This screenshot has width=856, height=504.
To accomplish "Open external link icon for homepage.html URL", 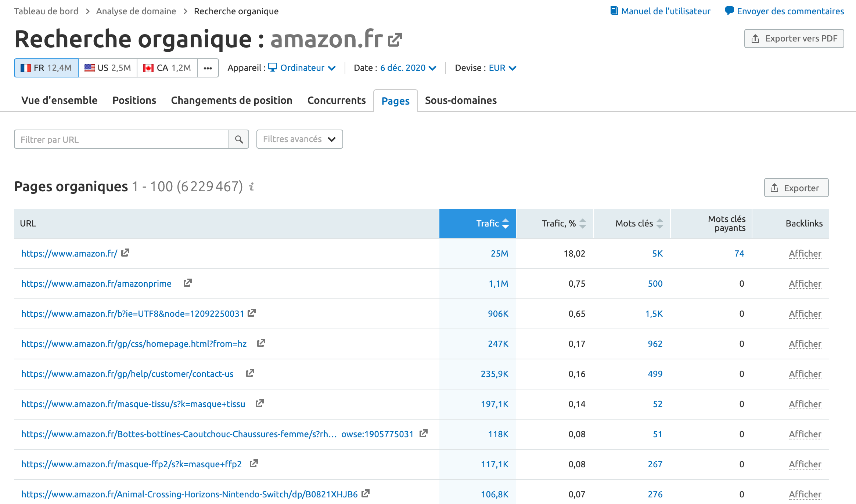I will tap(261, 343).
